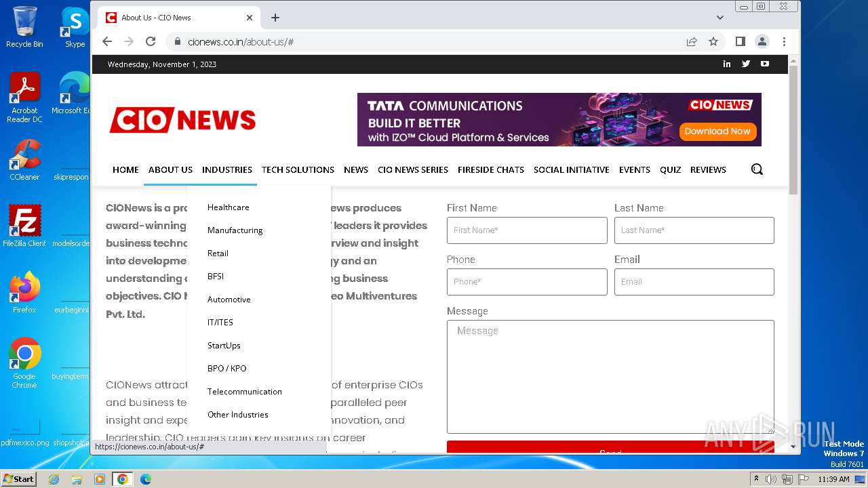
Task: Select BPO / KPO from Industries dropdown
Action: (x=227, y=369)
